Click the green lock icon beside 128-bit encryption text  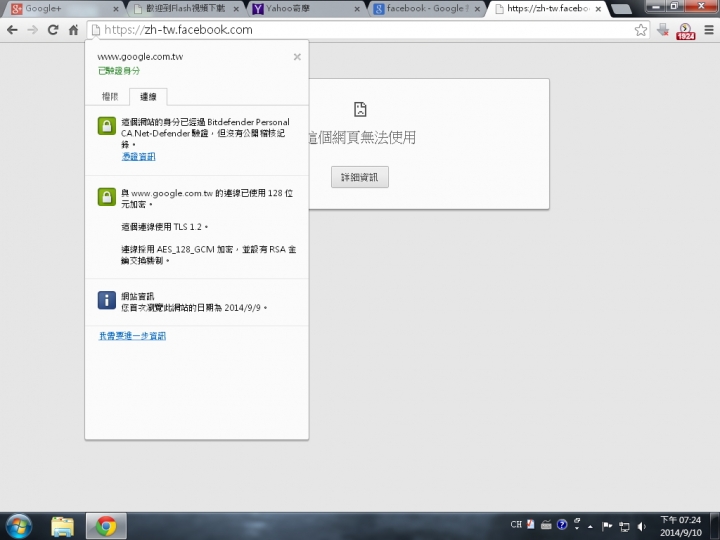click(107, 197)
